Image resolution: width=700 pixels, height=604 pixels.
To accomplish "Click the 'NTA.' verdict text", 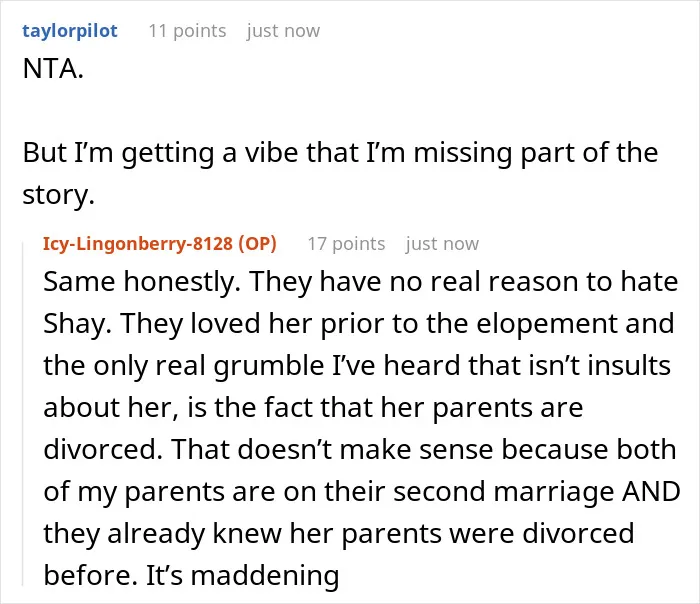I will [53, 69].
